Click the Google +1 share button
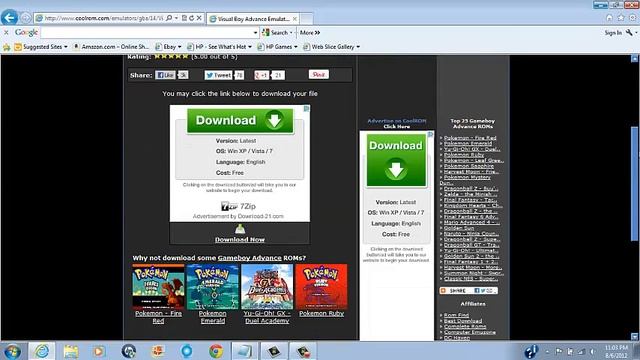Screen dimensions: 640x360 [x=261, y=75]
